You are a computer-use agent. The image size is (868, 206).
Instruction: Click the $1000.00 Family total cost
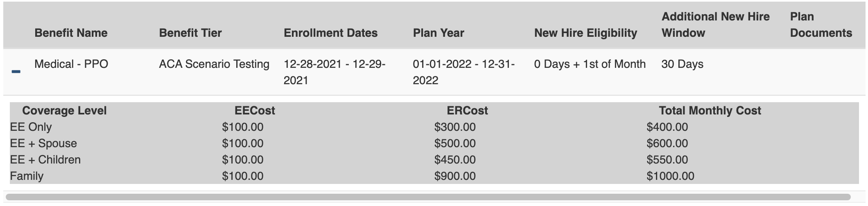coord(670,176)
